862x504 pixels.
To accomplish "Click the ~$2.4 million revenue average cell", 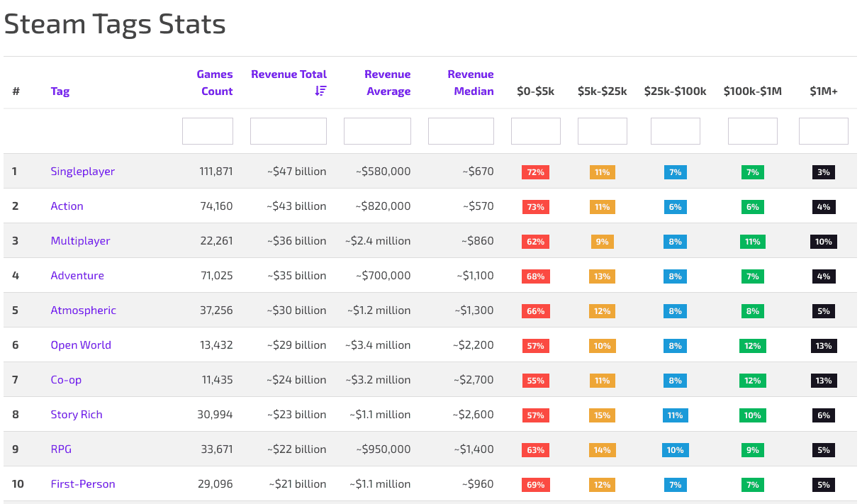I will click(379, 241).
